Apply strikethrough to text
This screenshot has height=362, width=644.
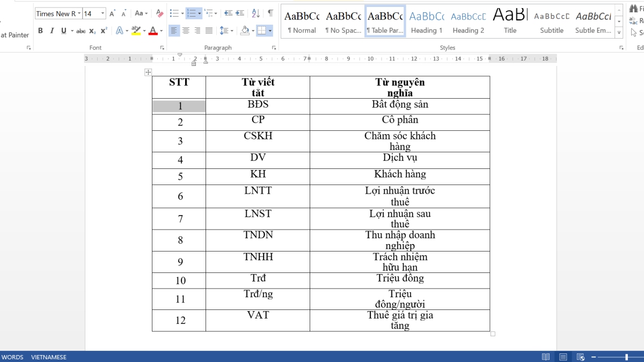(x=80, y=31)
